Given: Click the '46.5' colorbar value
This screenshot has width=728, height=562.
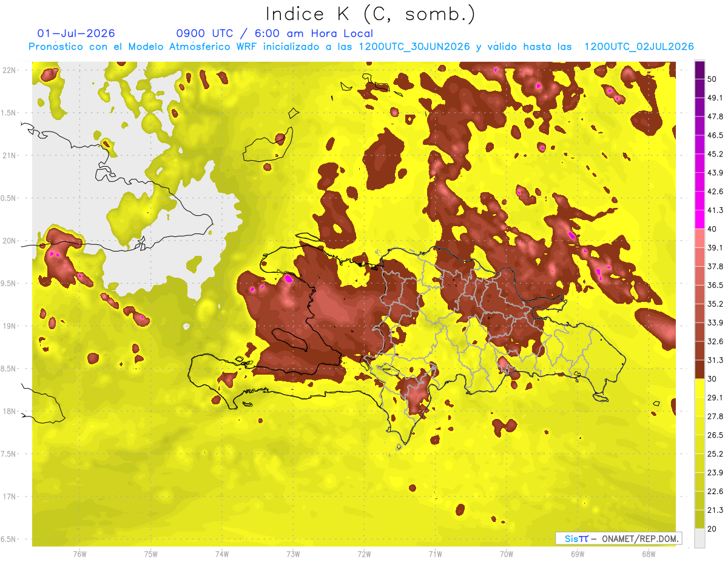Looking at the screenshot, I should click(715, 135).
